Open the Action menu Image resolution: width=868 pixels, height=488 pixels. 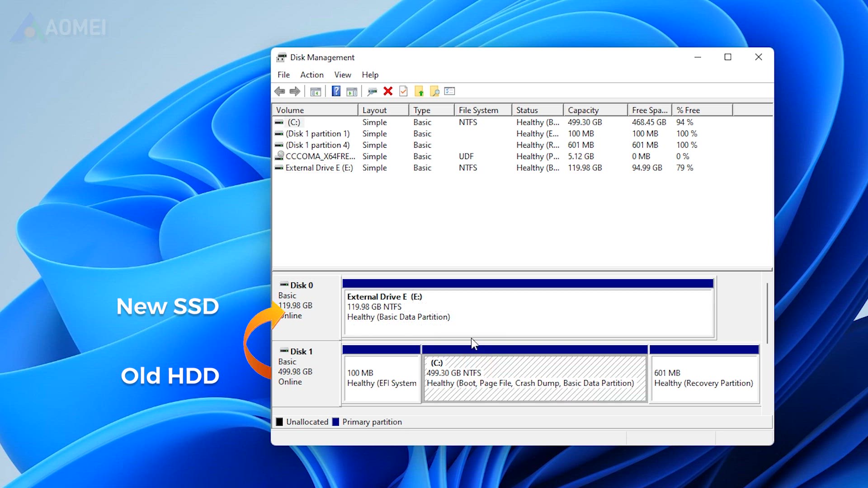click(x=312, y=75)
